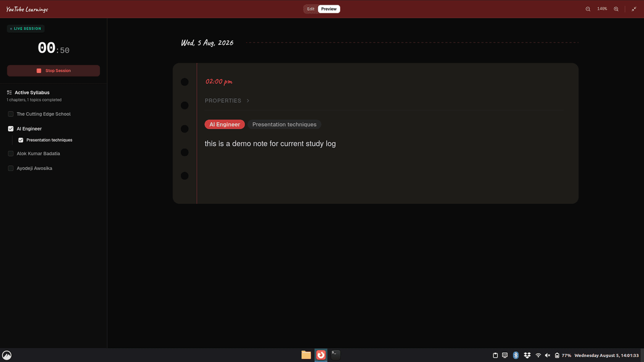
Task: Click the collapse fullscreen arrows icon
Action: coord(634,9)
